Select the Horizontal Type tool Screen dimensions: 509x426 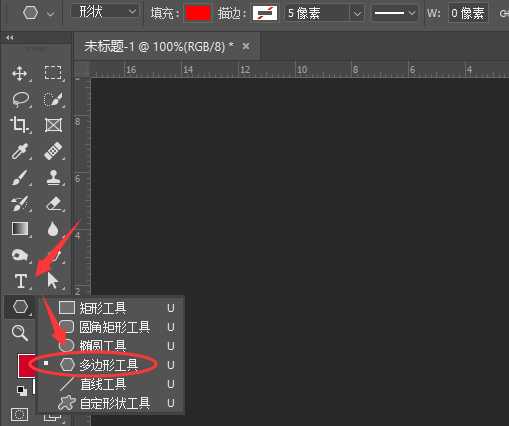click(x=21, y=281)
